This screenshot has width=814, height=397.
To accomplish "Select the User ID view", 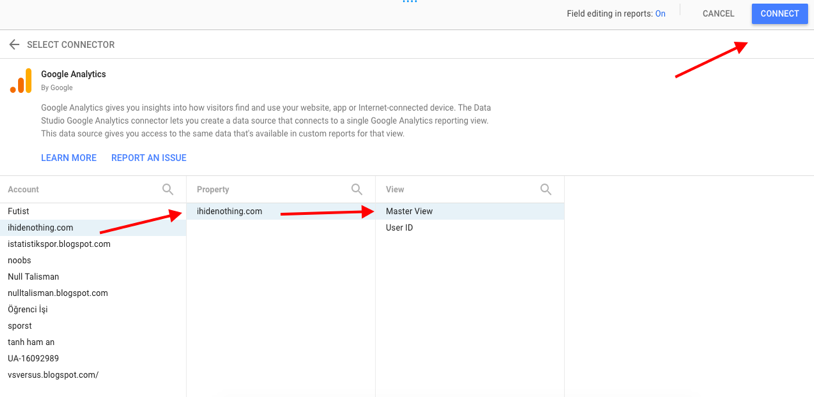I will 470,227.
